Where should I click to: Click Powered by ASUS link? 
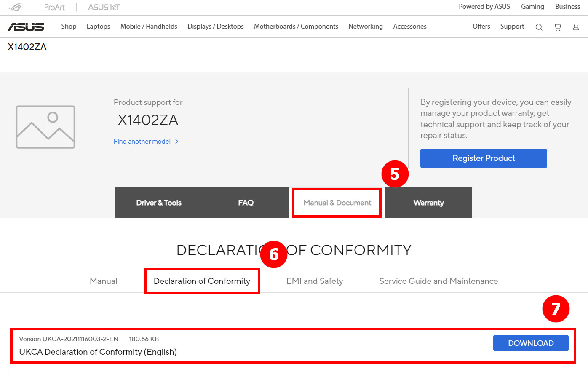(484, 6)
